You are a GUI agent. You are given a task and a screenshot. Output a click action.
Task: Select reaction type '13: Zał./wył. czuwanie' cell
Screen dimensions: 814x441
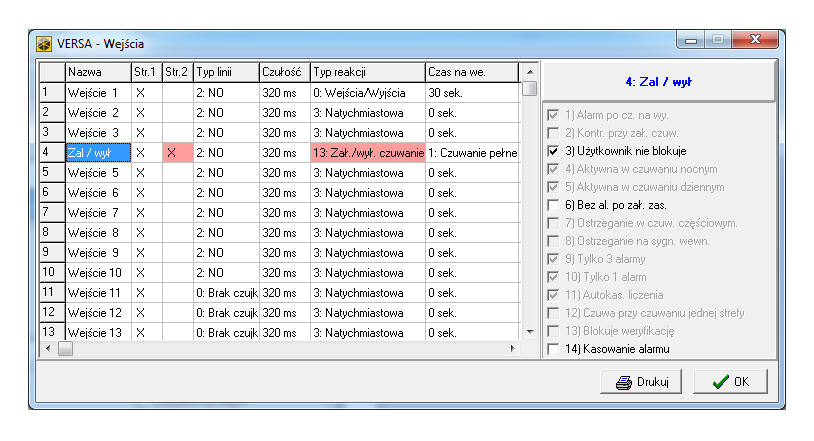366,152
